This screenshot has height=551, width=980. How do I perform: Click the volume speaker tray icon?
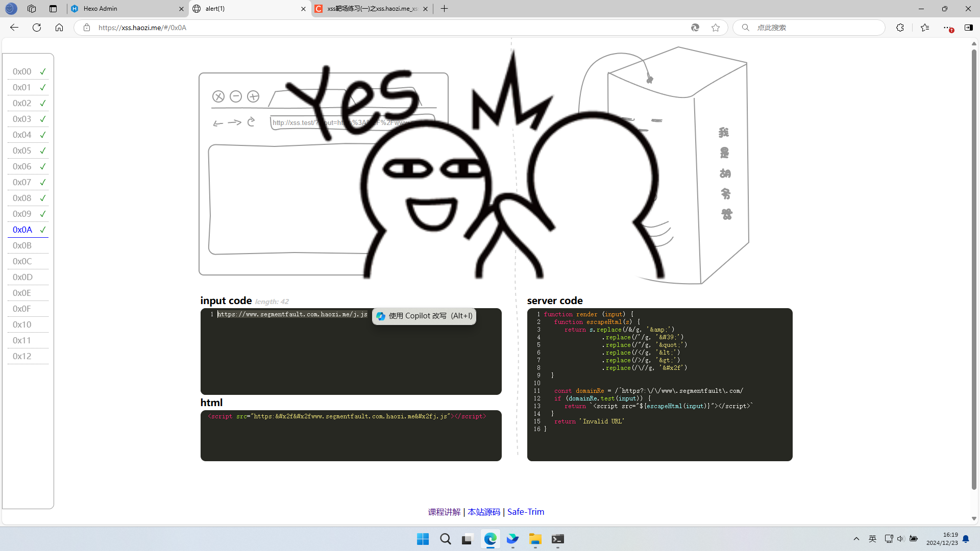(x=900, y=539)
